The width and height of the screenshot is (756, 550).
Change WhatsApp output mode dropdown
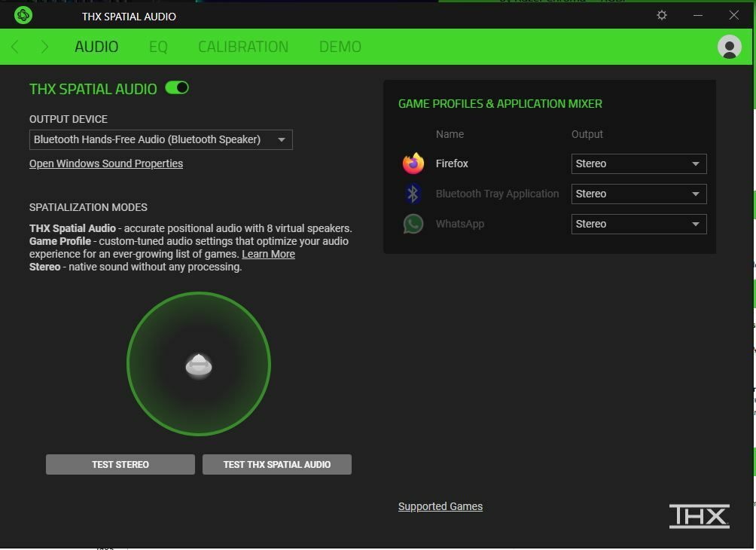tap(639, 225)
